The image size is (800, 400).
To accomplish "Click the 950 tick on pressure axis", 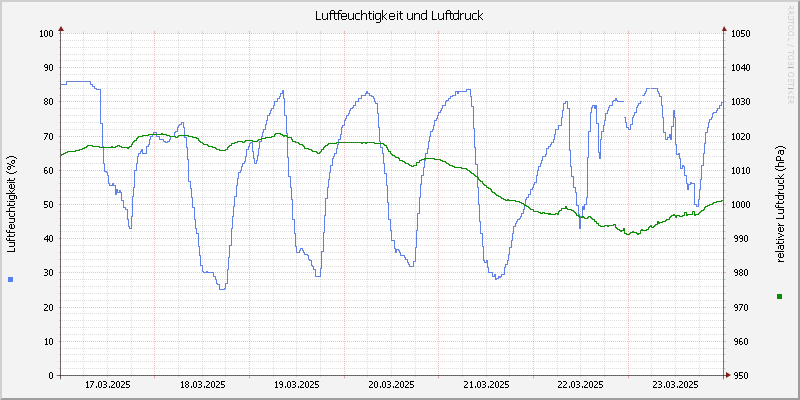I will pyautogui.click(x=737, y=376).
